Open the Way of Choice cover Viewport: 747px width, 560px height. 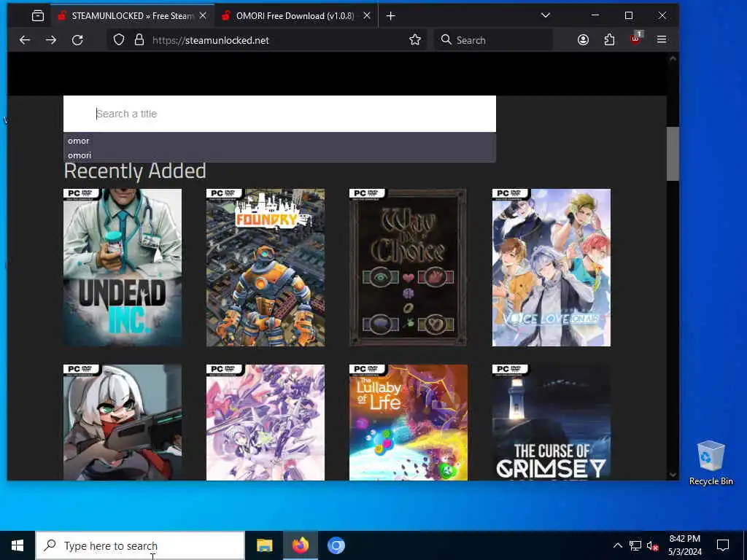pyautogui.click(x=409, y=268)
